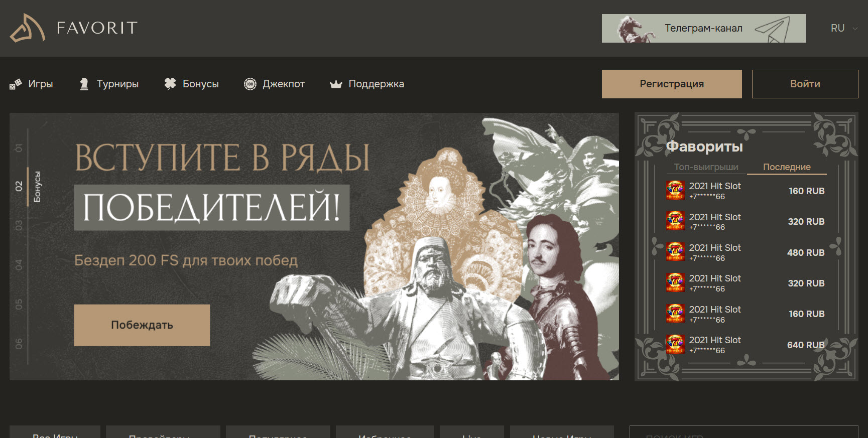Open Поддержка via the crown icon
868x438 pixels.
pyautogui.click(x=336, y=84)
